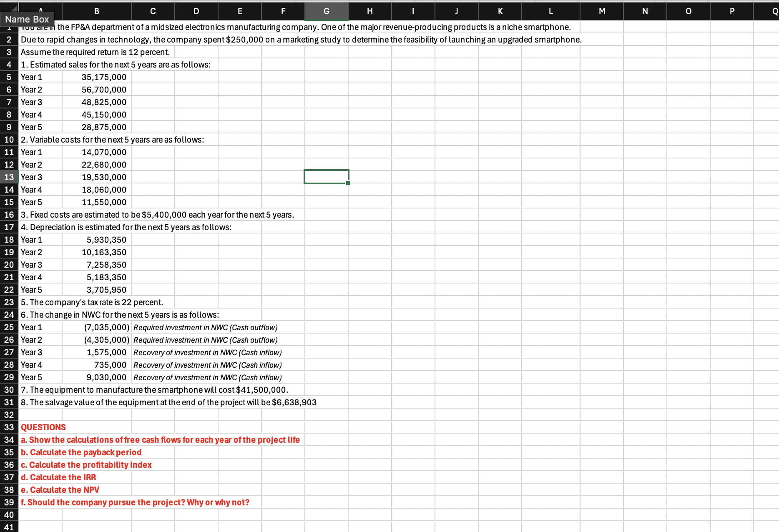Viewport: 779px width, 532px height.
Task: Click cell with Year 1 sales 35,175,000
Action: point(97,77)
